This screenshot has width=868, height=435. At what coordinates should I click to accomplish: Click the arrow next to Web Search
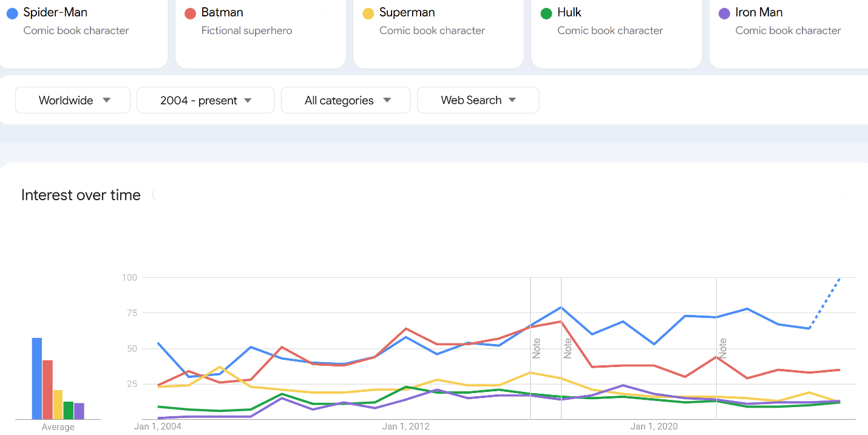(x=512, y=100)
